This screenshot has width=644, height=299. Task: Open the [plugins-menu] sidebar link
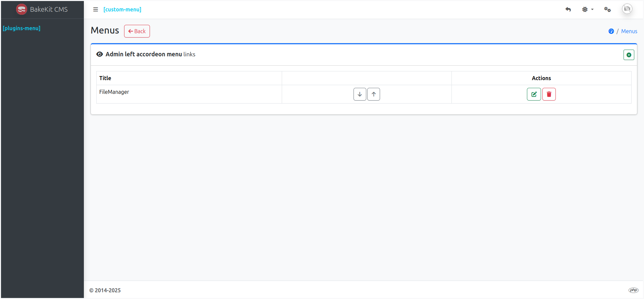click(21, 28)
